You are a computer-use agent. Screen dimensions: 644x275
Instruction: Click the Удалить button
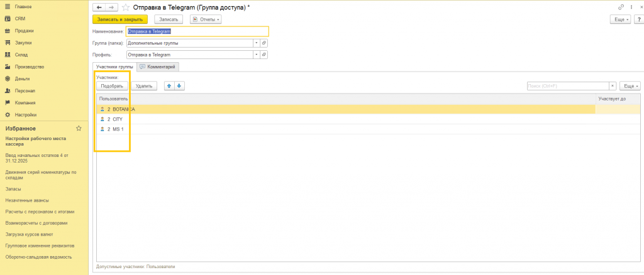[x=144, y=86]
